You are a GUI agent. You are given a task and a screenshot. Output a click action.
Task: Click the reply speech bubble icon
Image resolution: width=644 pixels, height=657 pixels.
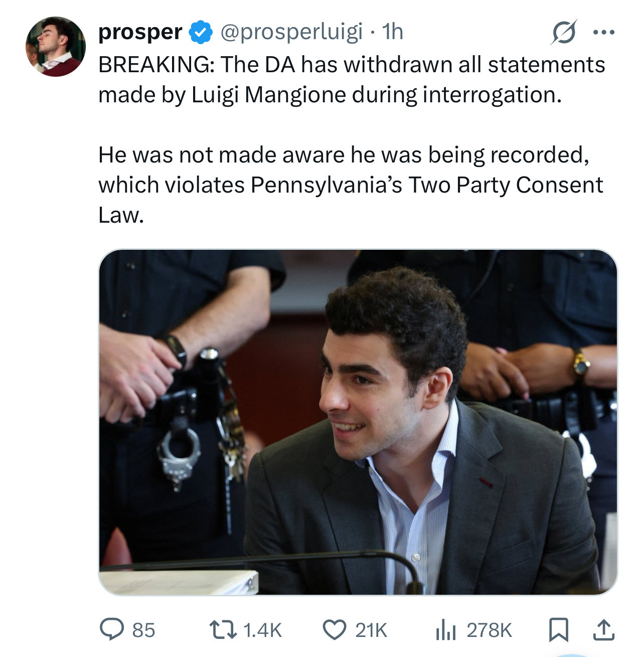coord(112,629)
